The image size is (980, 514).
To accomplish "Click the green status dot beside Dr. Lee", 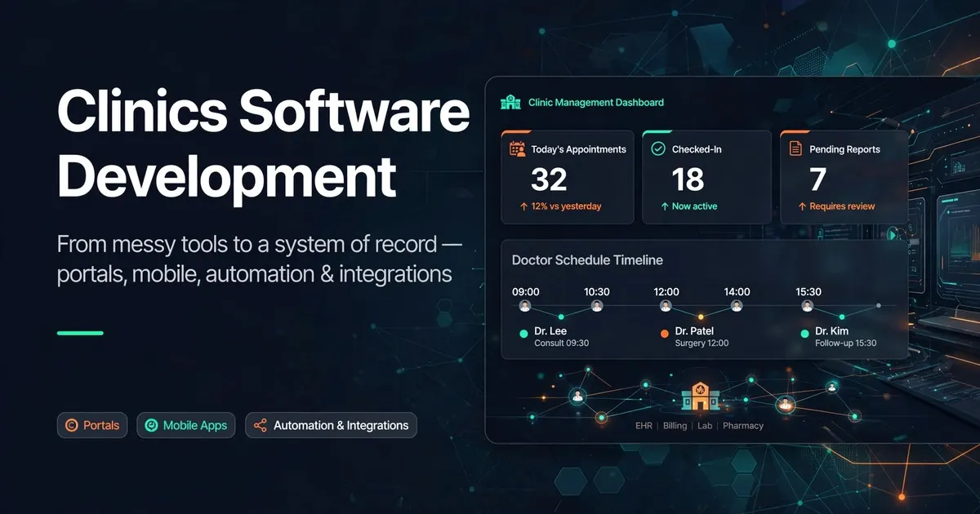I will [523, 333].
